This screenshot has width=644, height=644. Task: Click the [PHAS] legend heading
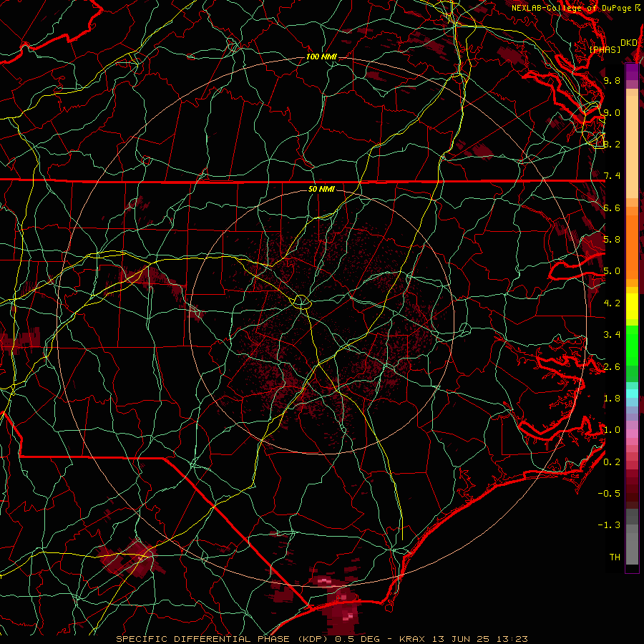tap(605, 49)
